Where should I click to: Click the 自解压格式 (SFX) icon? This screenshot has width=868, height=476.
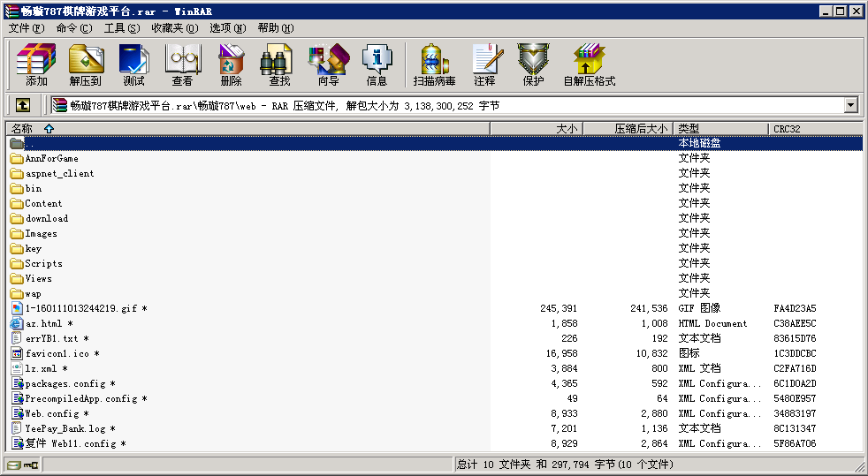589,64
